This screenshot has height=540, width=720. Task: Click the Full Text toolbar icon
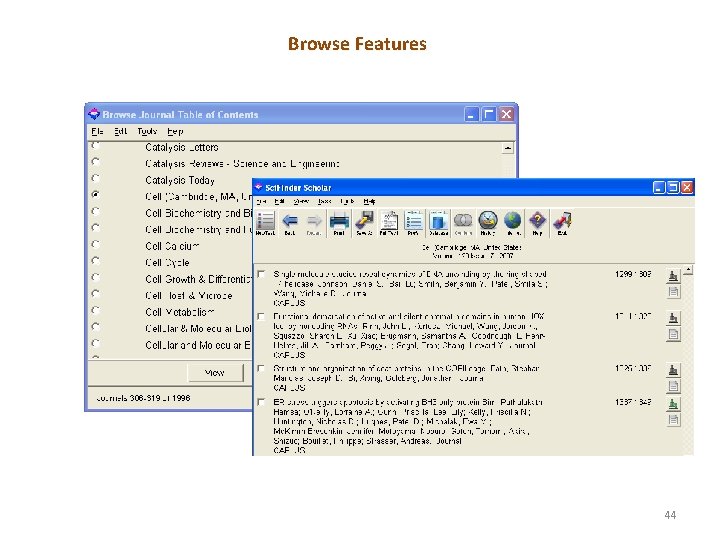click(389, 223)
